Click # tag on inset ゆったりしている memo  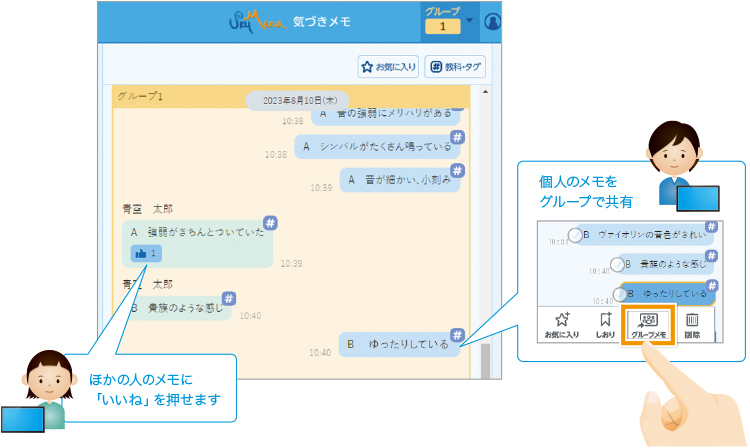pos(712,285)
